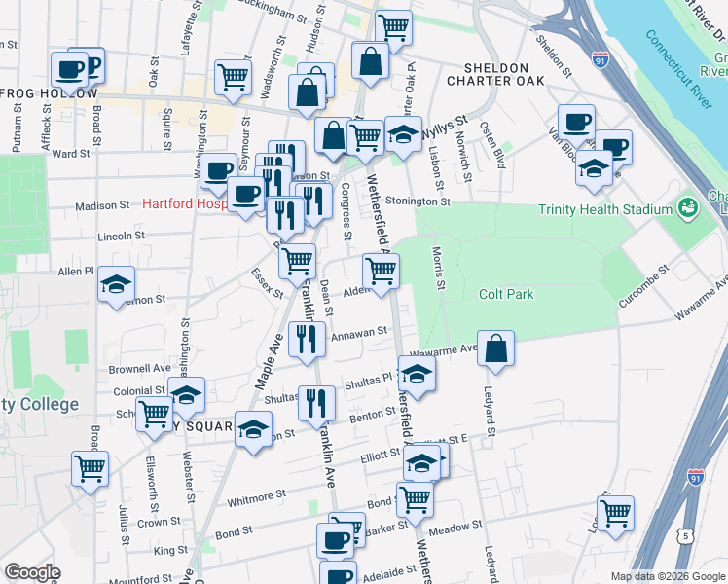Screen dimensions: 728x584
Task: Click graduation cap marker on Vernon St
Action: pyautogui.click(x=116, y=284)
